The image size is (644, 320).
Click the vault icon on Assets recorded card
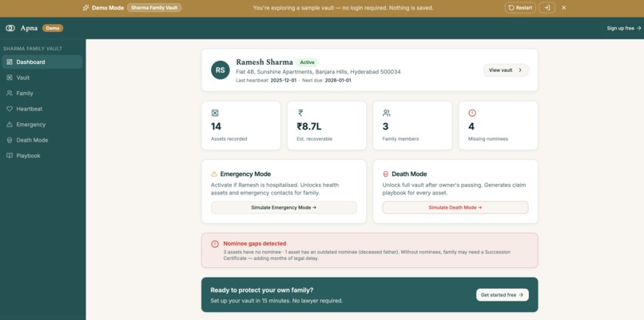[215, 113]
